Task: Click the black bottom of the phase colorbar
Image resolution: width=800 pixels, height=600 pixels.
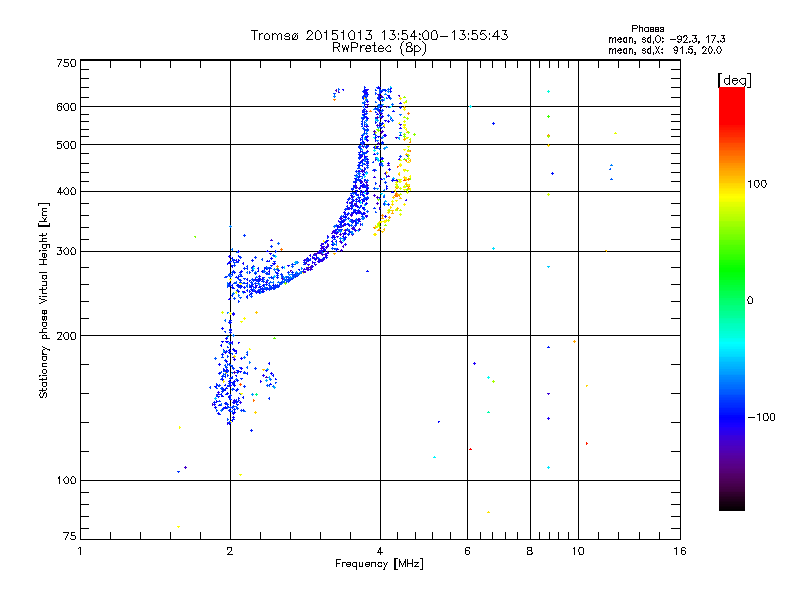Action: pos(732,503)
